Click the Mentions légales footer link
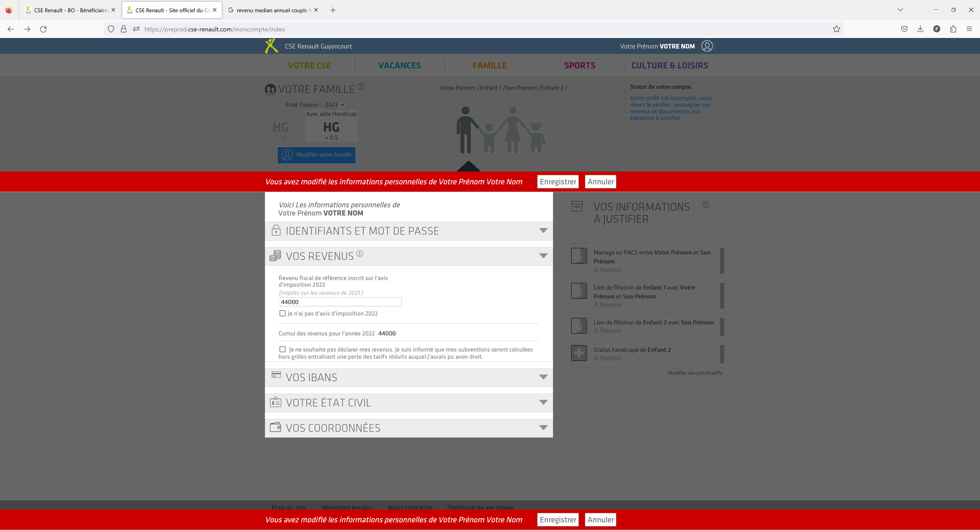This screenshot has width=980, height=530. (347, 507)
